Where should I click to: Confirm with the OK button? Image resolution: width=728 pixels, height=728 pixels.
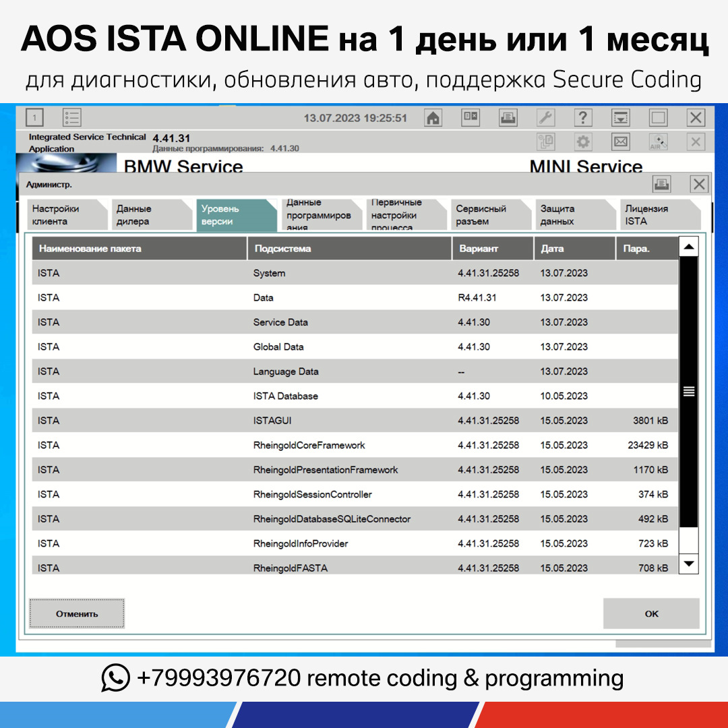pos(651,614)
